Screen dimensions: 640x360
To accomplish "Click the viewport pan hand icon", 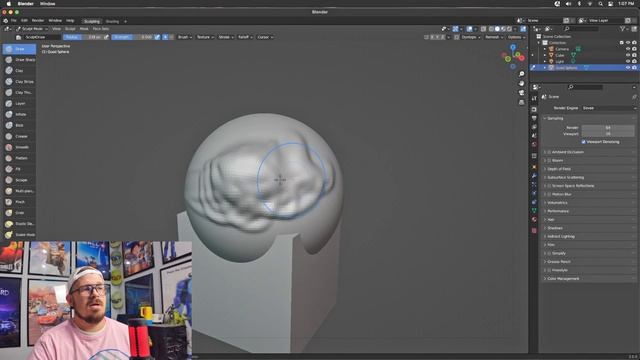I will 521,83.
